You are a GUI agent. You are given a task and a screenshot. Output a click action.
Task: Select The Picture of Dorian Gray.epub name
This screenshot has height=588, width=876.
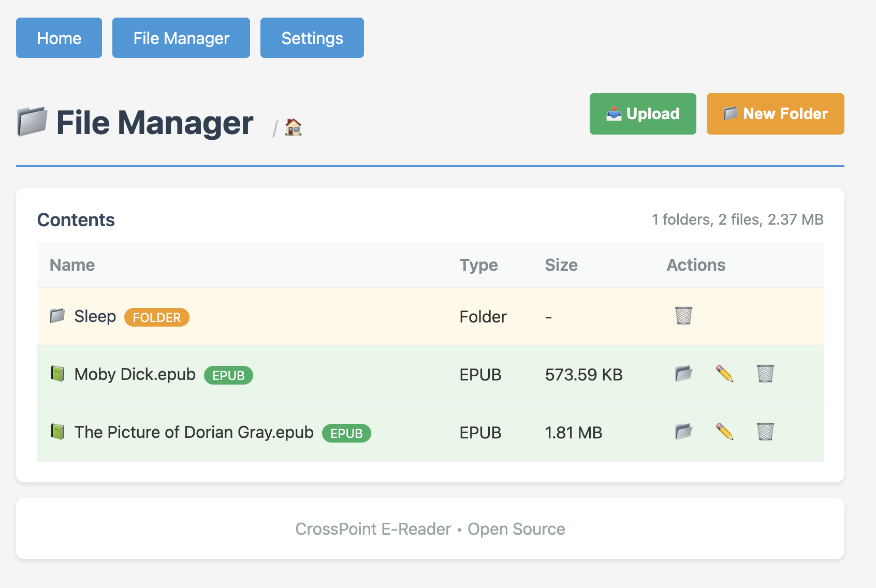pyautogui.click(x=194, y=432)
